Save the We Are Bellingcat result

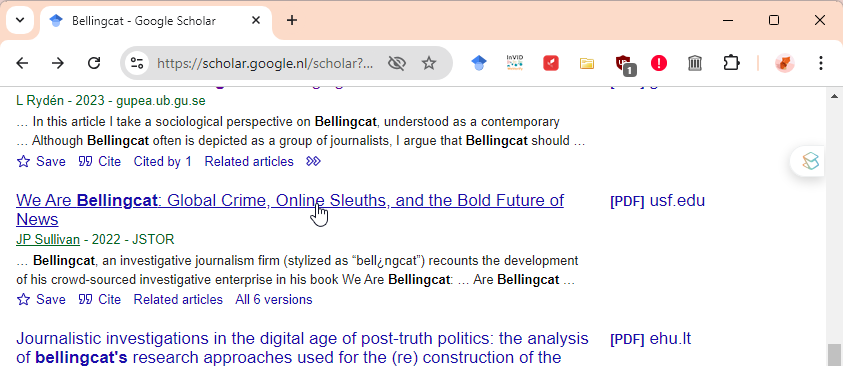coord(41,299)
